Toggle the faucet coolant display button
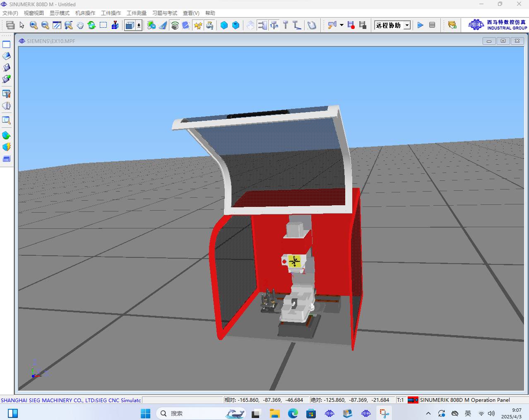Screen dimensions: 529x420 pyautogui.click(x=209, y=25)
